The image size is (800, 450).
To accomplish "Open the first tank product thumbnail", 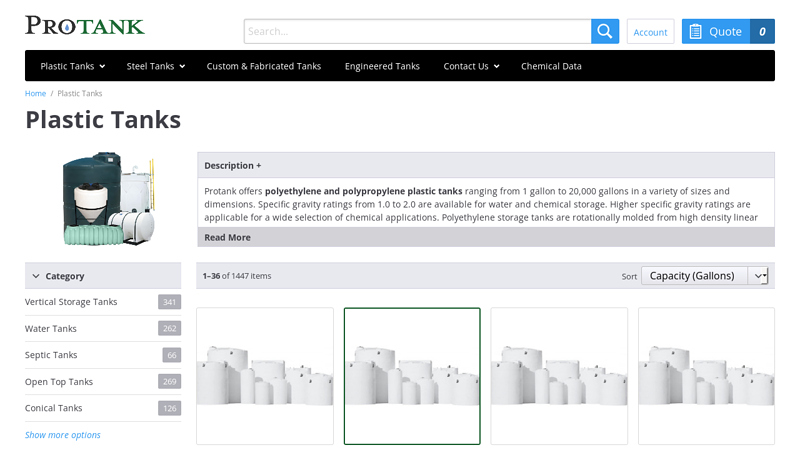I will pyautogui.click(x=265, y=376).
